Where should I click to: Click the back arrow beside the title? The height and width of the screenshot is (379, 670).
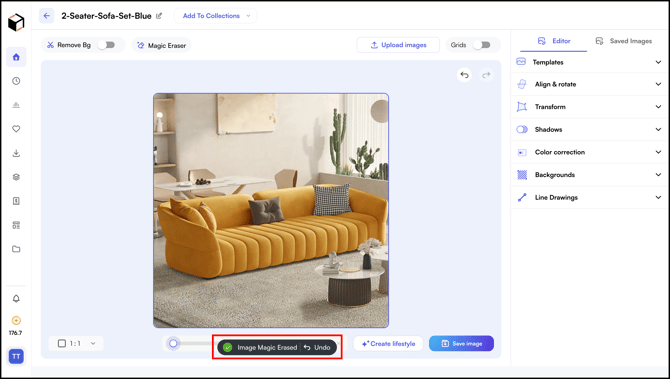pos(47,16)
